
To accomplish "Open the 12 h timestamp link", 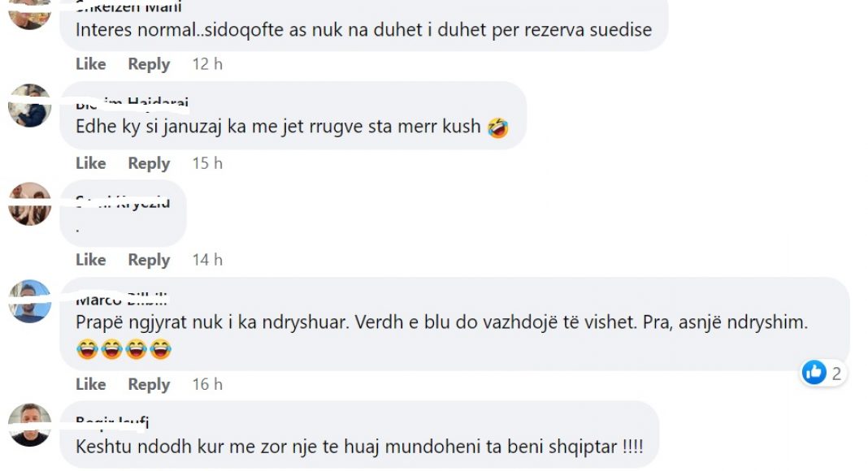I will [207, 64].
